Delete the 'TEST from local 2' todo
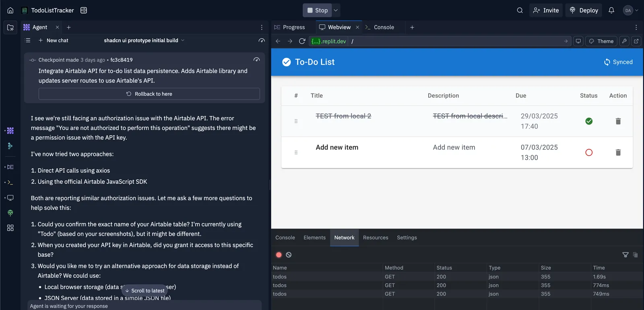 point(618,121)
